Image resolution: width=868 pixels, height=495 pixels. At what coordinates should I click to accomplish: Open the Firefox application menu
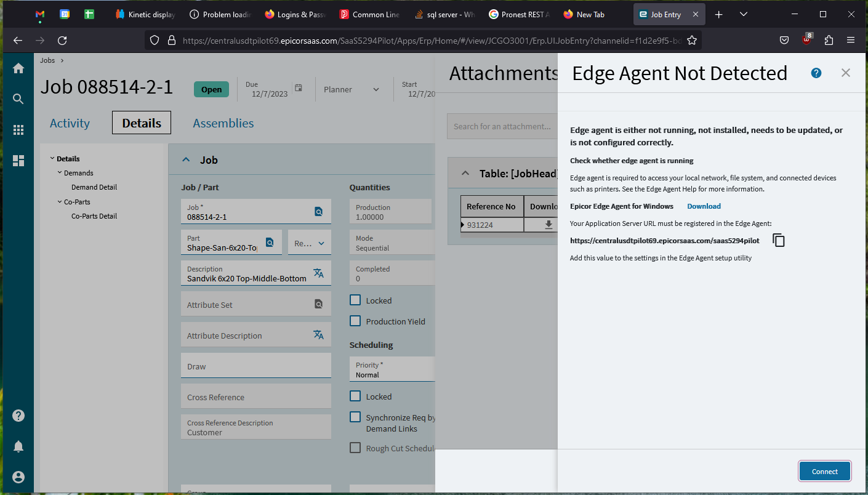coord(851,40)
